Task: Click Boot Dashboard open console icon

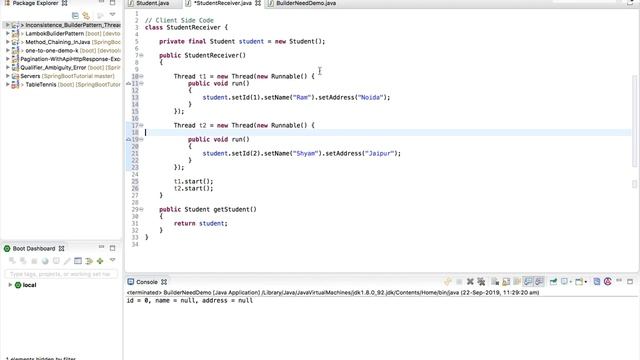Action: point(56,261)
